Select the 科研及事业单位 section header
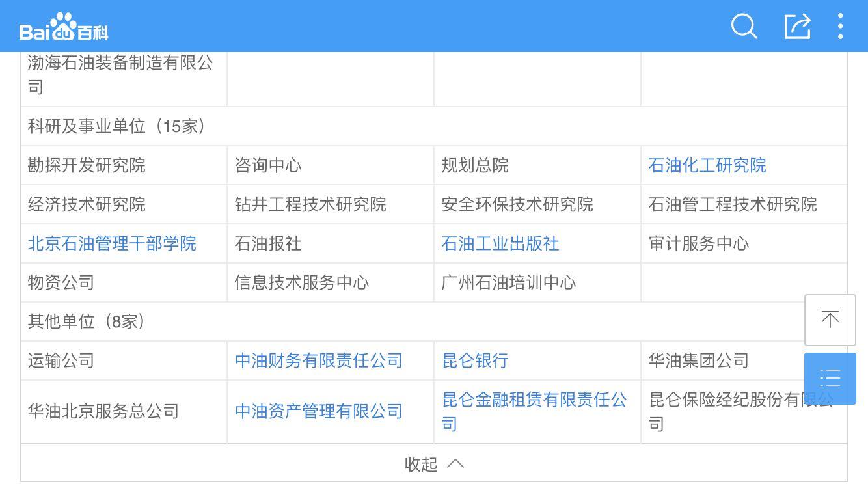Screen dimensions: 868x488 (116, 126)
